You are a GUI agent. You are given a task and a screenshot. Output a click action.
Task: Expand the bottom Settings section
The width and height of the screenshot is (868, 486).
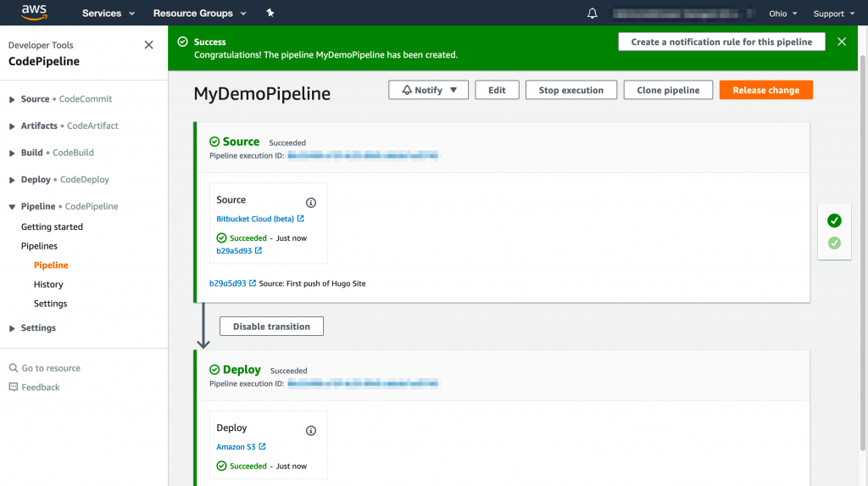pyautogui.click(x=12, y=328)
